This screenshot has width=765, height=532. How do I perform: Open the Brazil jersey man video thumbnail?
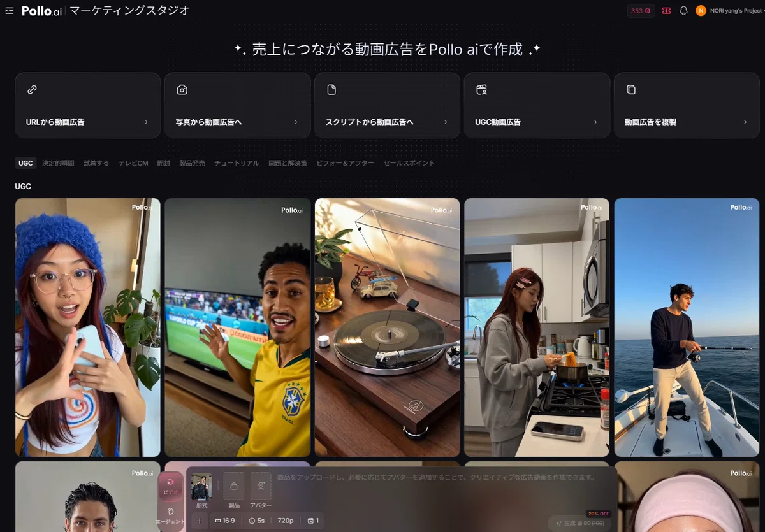click(x=238, y=327)
